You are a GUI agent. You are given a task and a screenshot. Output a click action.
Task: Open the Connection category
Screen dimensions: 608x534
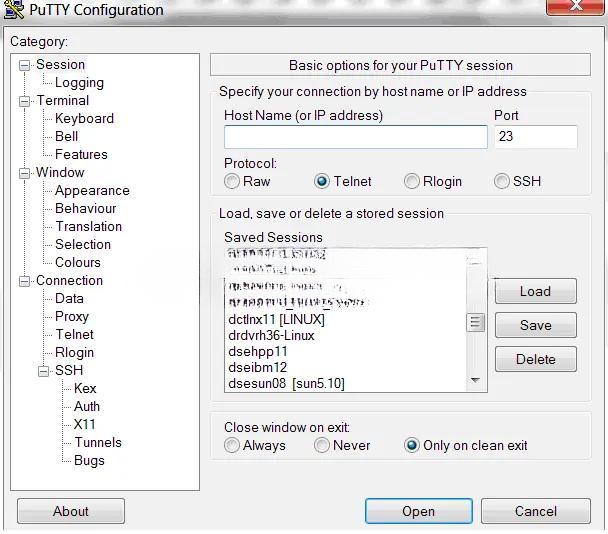(70, 280)
